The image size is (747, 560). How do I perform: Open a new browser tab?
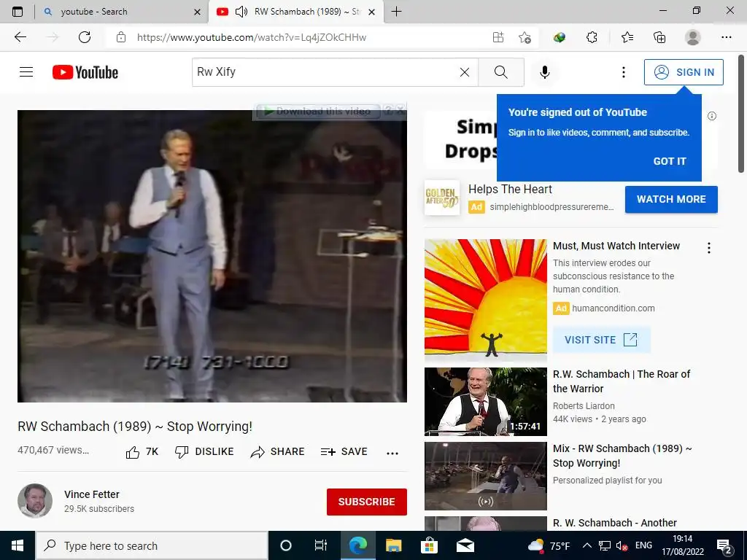(x=396, y=12)
